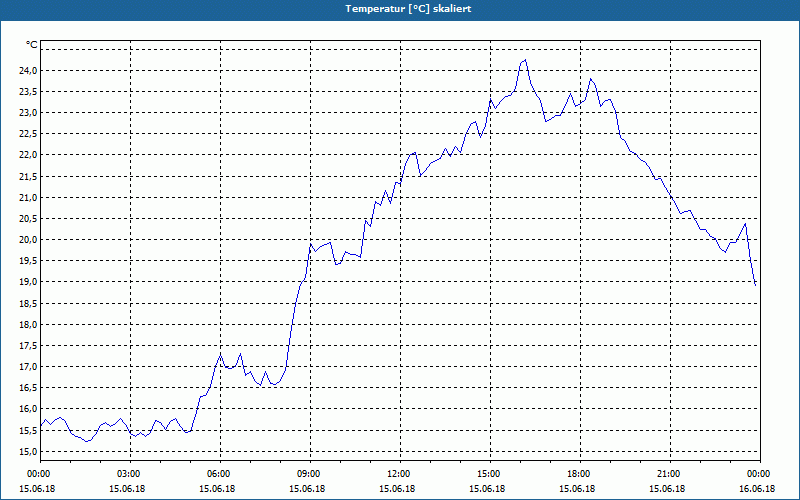Click the 15,0 y-axis label

pos(29,452)
